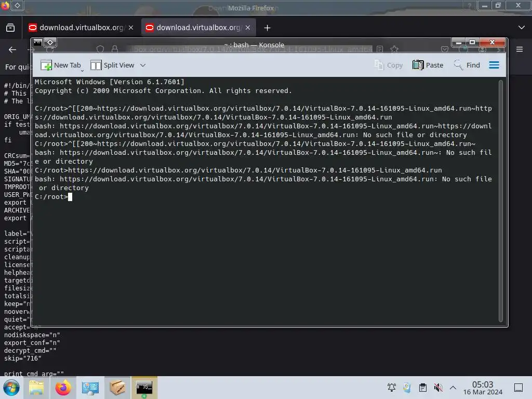Click the text 'skip="716"' in Firefox
Image resolution: width=532 pixels, height=399 pixels.
pyautogui.click(x=23, y=358)
